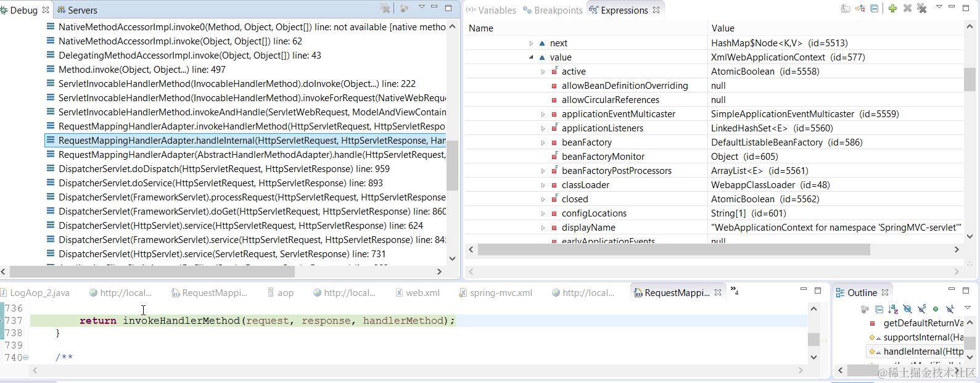
Task: Click the gray spheres icon in Debug toolbar
Action: pyautogui.click(x=404, y=9)
